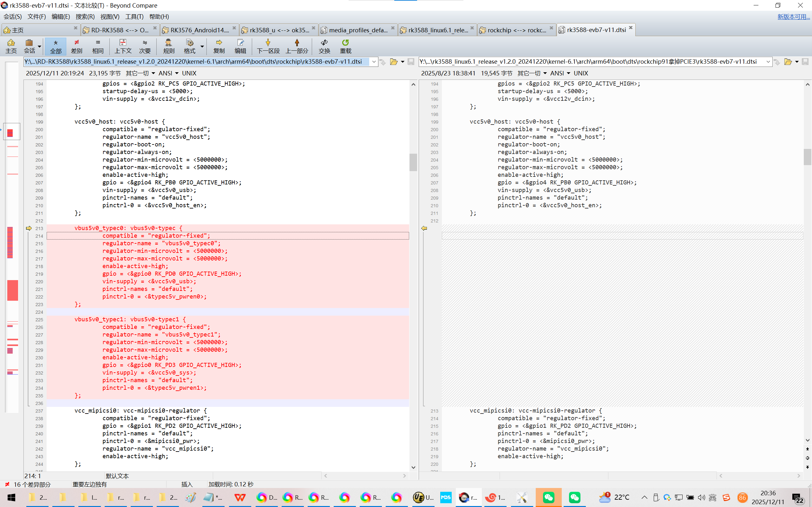Toggle Show Same (相同) filter
This screenshot has height=507, width=812.
click(98, 46)
